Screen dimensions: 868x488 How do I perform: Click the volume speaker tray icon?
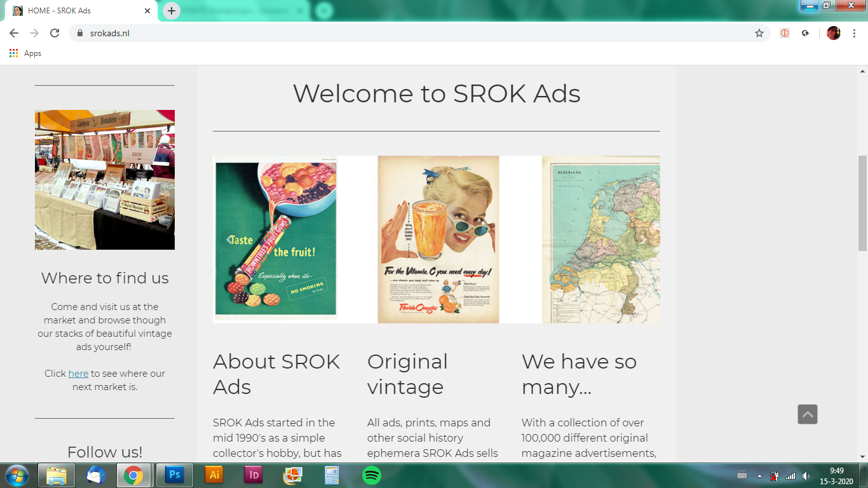click(x=806, y=475)
